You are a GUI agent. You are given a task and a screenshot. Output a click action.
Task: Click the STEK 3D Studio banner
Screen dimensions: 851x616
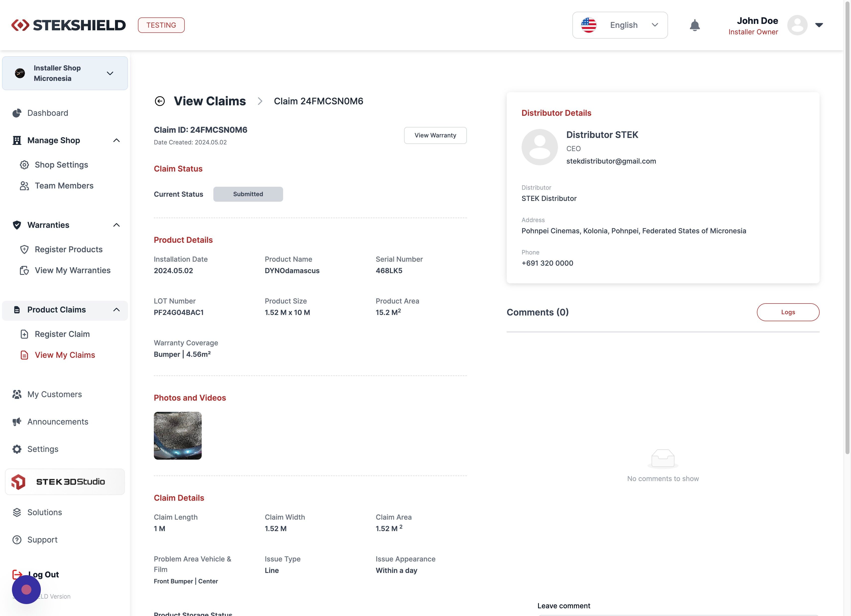pyautogui.click(x=65, y=482)
